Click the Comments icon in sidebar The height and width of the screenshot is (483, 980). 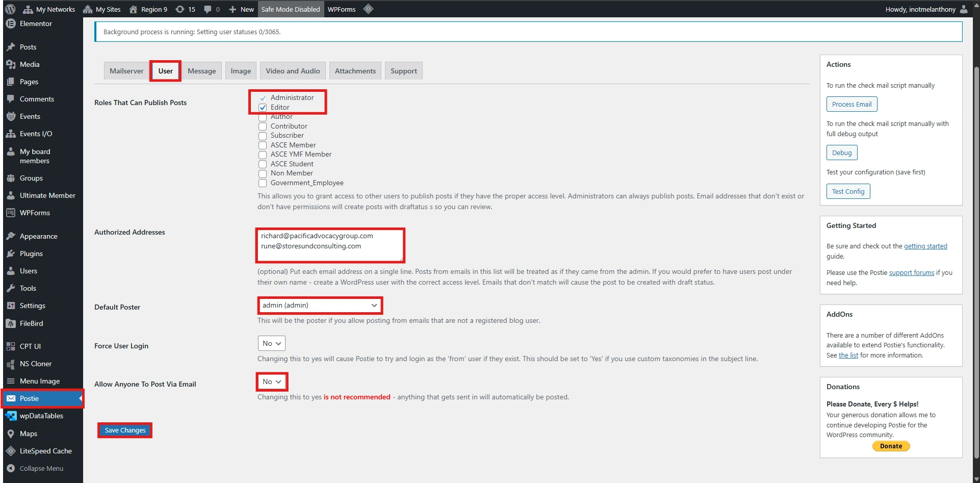(11, 99)
